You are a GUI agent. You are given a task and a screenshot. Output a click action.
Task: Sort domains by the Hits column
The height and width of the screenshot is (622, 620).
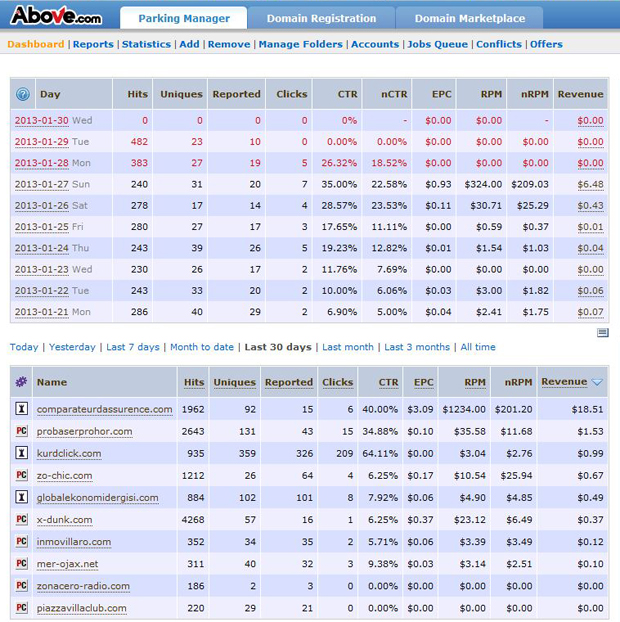[194, 382]
